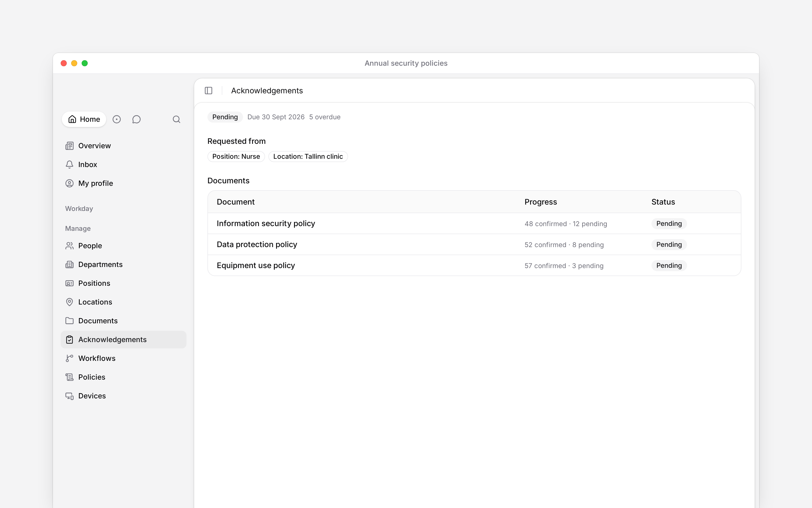Click the Acknowledgements clipboard-check icon

tap(70, 340)
